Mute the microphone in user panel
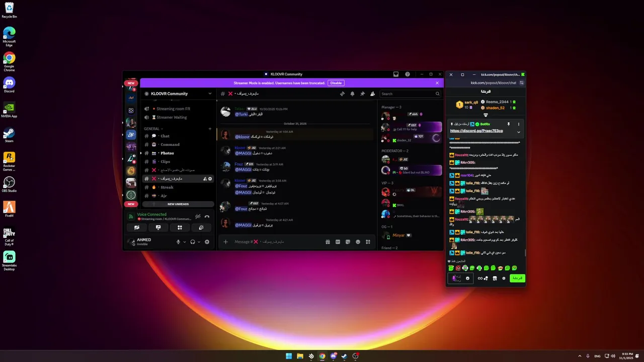 (178, 242)
